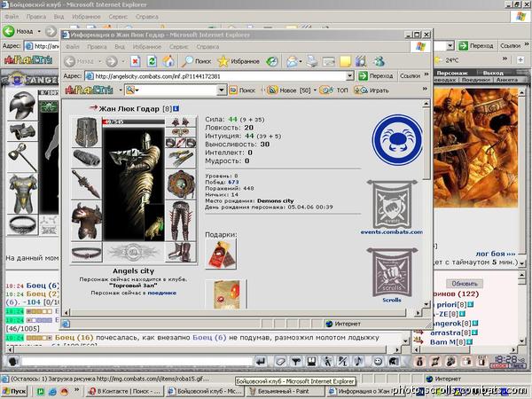Click the gloves item slot

point(181,159)
